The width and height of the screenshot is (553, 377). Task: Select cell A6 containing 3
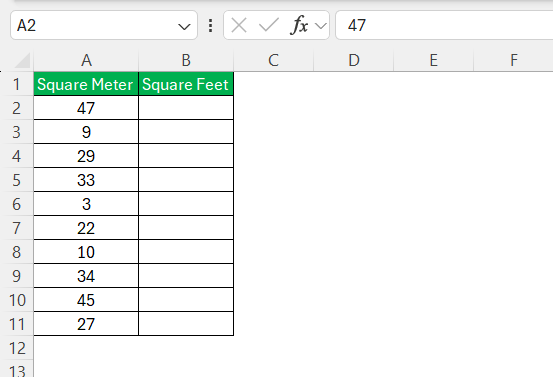point(86,204)
